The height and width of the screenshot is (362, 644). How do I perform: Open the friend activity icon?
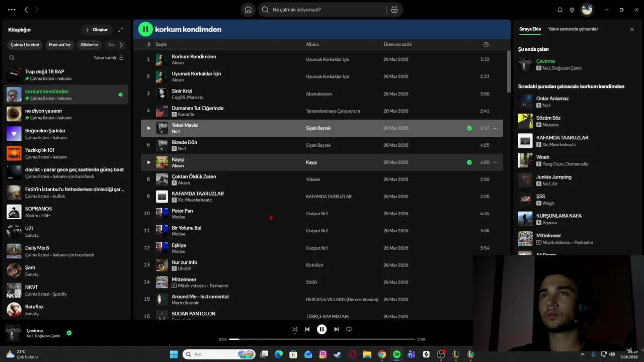click(x=572, y=10)
